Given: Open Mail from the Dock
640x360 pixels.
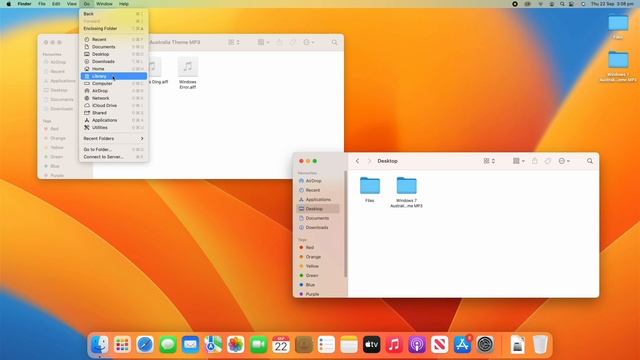Looking at the screenshot, I should 190,345.
